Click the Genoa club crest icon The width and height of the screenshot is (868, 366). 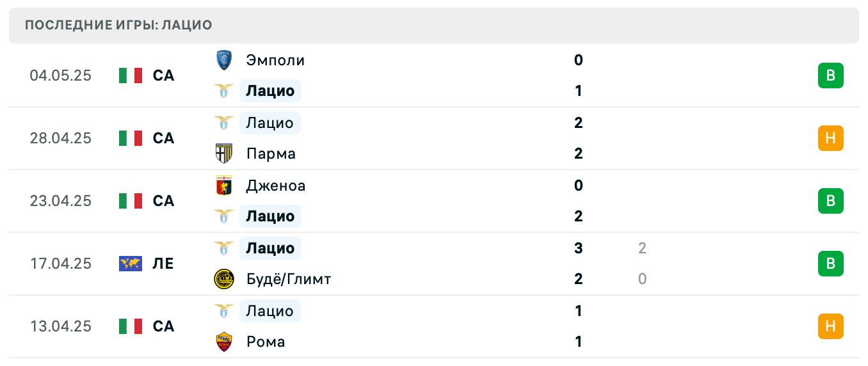pyautogui.click(x=224, y=186)
